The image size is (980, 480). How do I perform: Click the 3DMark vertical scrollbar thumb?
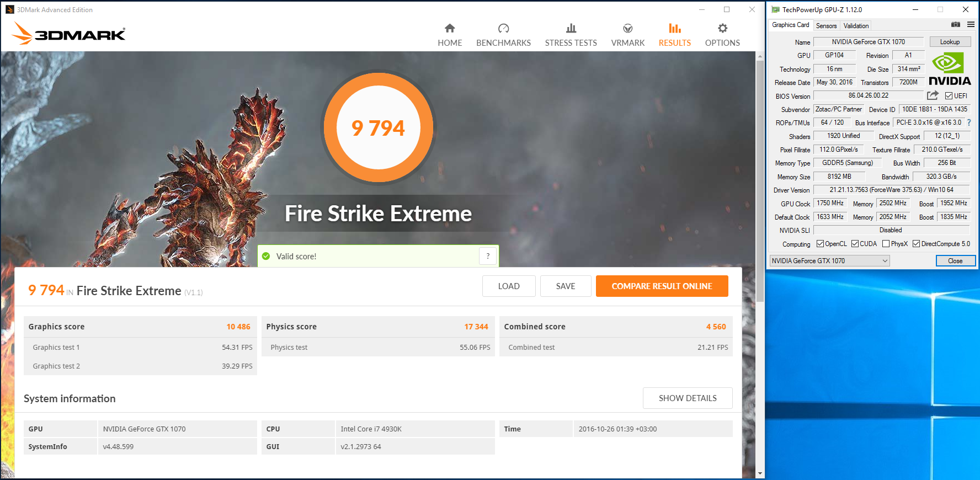click(760, 181)
